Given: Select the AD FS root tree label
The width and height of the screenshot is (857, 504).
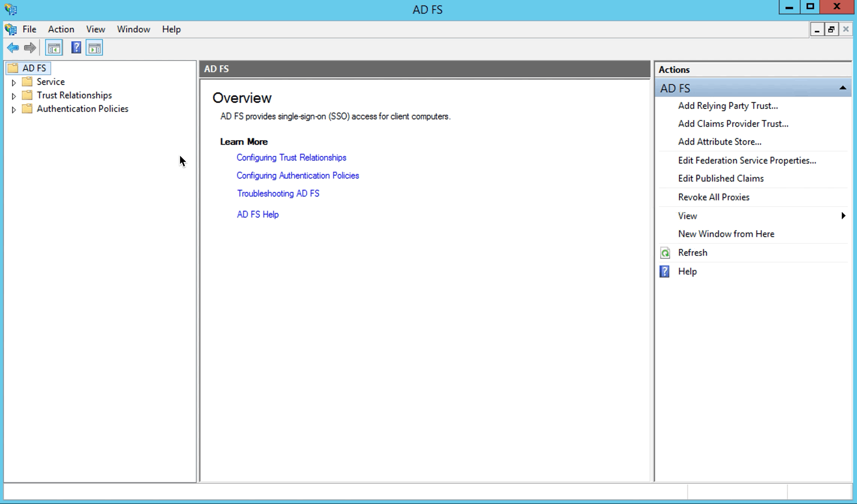Looking at the screenshot, I should click(x=34, y=68).
